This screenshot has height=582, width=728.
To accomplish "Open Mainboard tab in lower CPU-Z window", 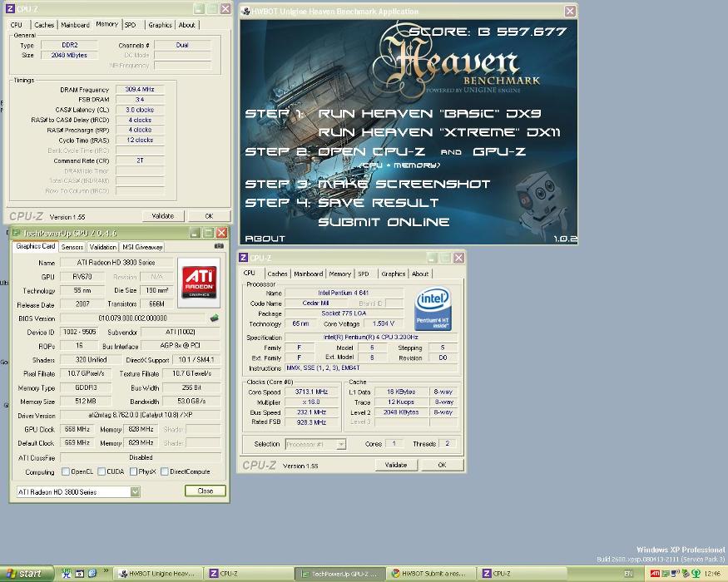I will pos(308,274).
